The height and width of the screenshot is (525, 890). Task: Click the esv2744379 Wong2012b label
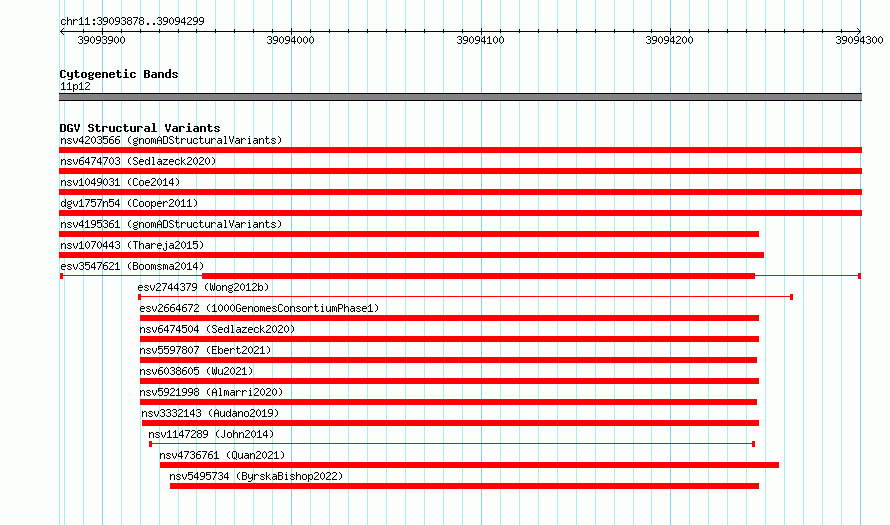(x=203, y=287)
